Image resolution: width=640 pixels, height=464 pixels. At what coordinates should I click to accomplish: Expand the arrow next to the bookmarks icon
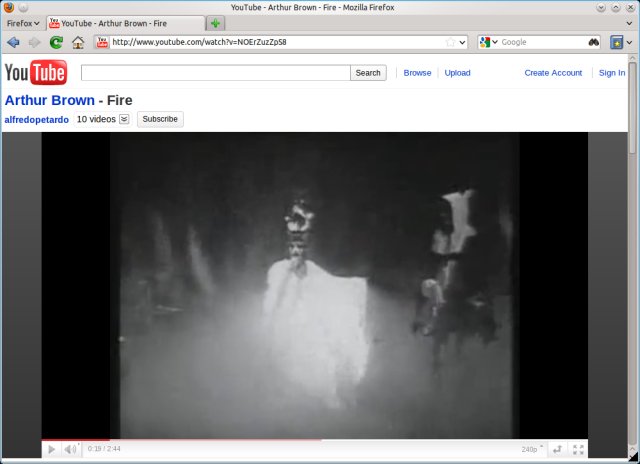pos(629,42)
